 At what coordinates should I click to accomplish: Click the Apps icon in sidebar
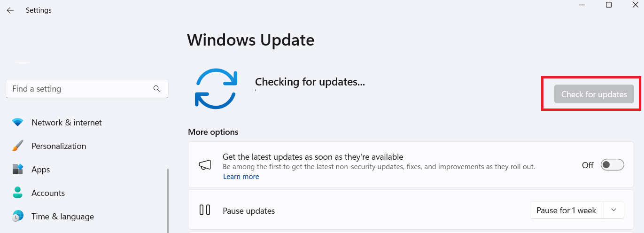[x=18, y=170]
